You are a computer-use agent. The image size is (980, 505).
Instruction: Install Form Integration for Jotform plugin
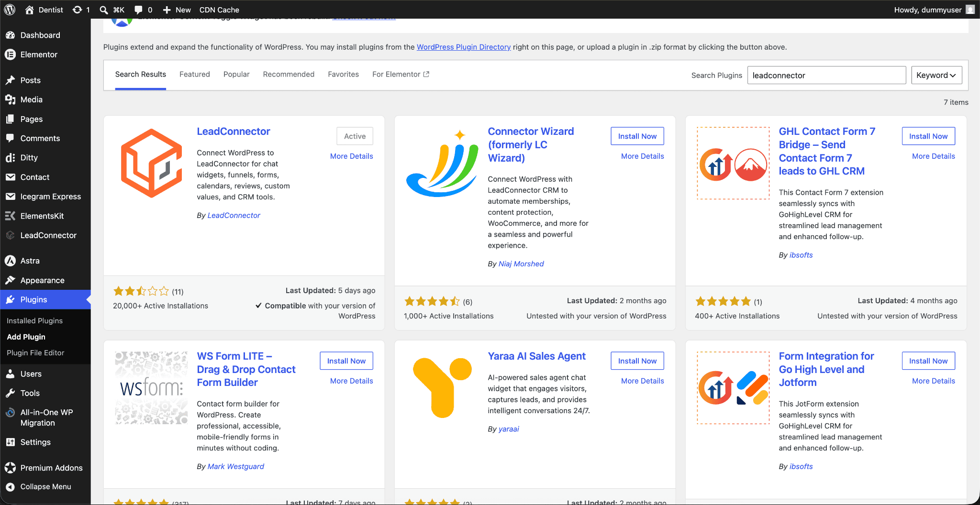click(x=928, y=361)
